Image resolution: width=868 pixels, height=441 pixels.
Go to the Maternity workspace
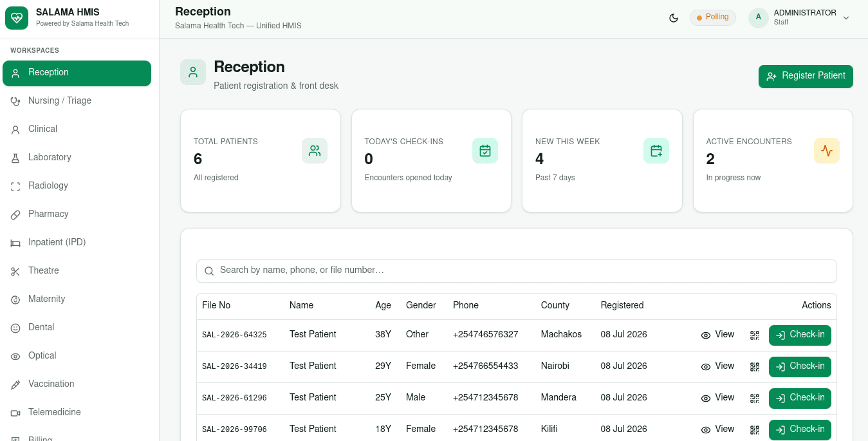pyautogui.click(x=77, y=299)
